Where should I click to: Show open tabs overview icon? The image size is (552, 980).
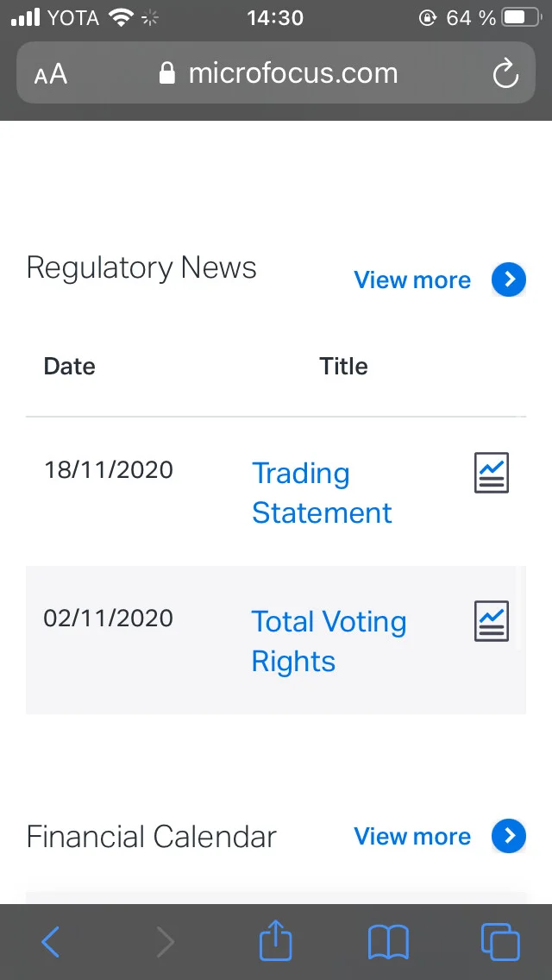(x=500, y=942)
